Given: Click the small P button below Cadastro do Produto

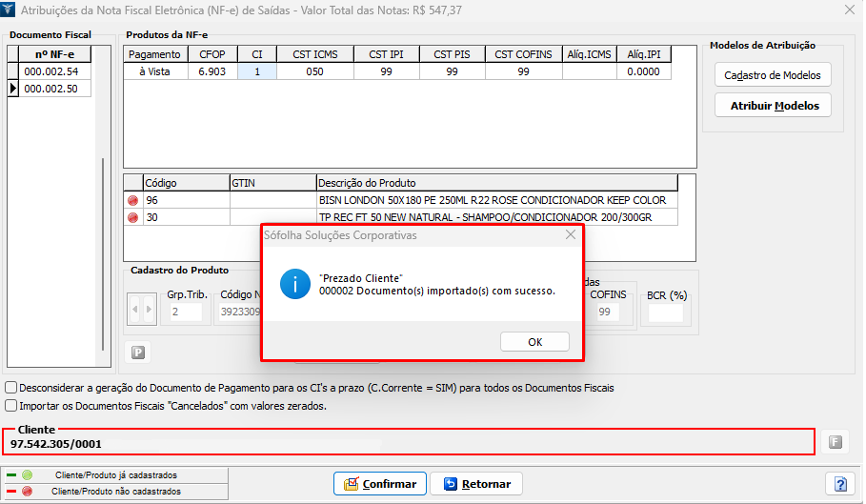Looking at the screenshot, I should pos(137,353).
